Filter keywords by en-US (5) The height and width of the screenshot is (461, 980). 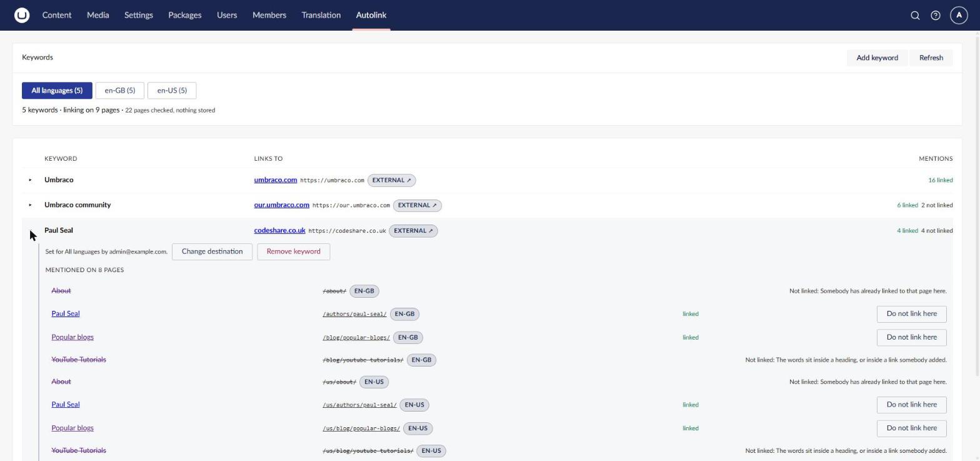point(172,91)
